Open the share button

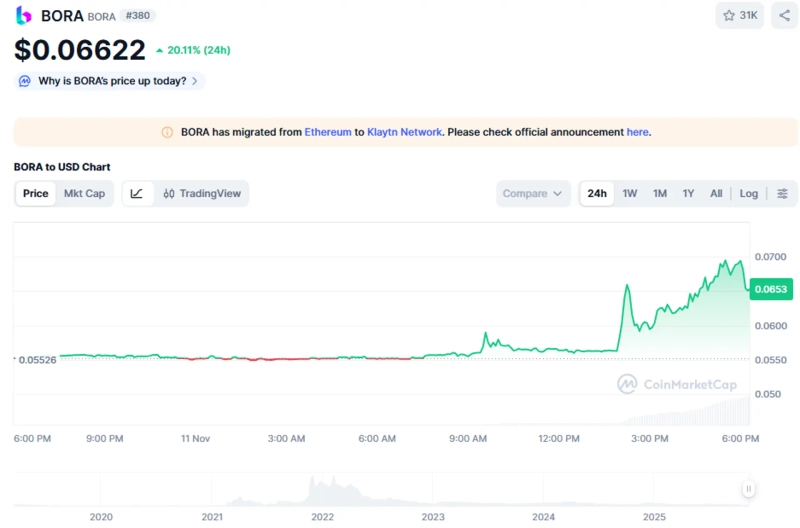784,15
